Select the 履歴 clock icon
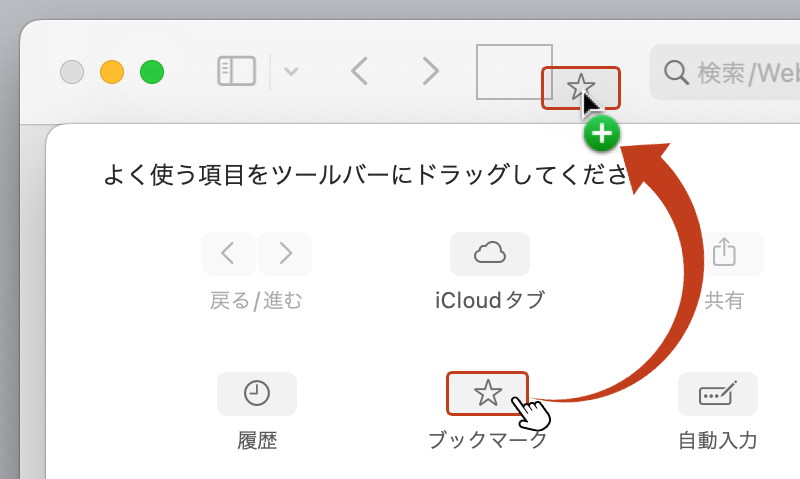 click(x=257, y=394)
